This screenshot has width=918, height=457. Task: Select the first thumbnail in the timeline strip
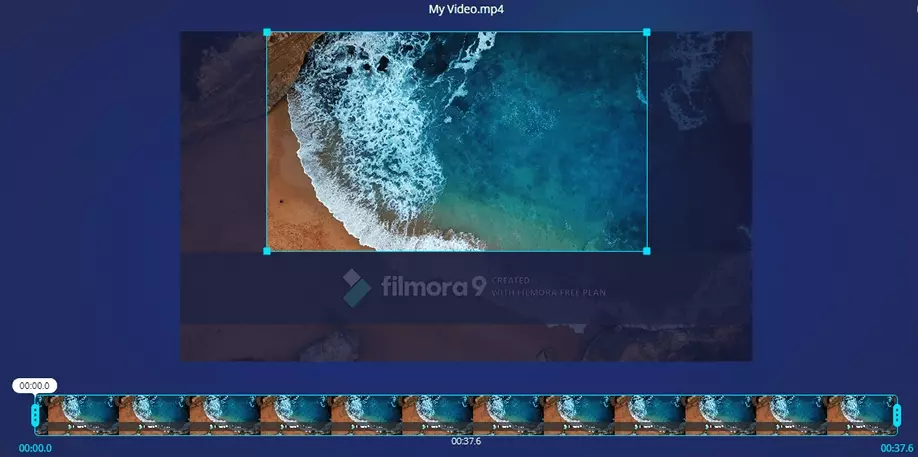click(83, 415)
